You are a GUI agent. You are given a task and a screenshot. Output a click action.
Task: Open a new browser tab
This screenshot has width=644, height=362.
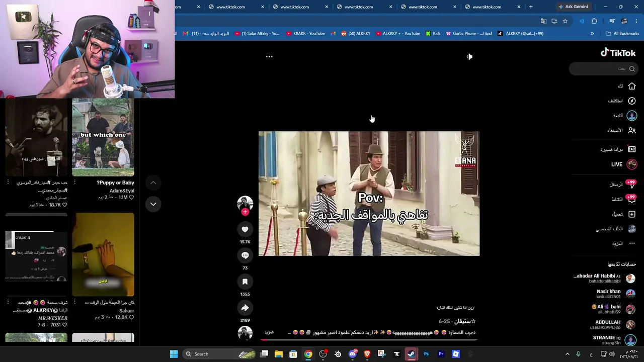click(530, 7)
